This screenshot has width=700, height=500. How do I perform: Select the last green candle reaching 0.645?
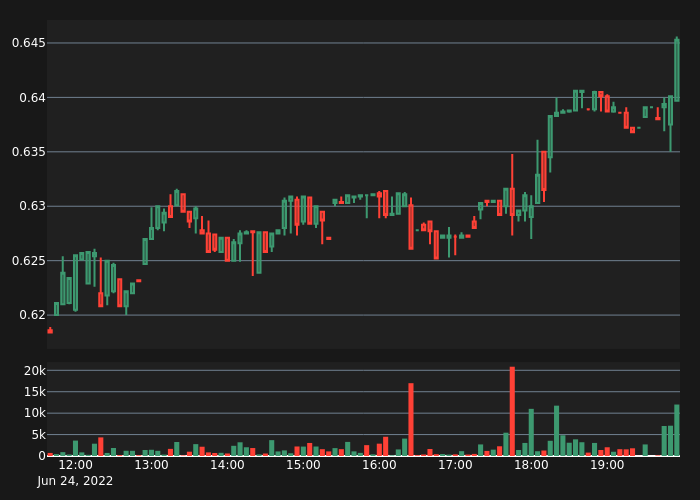point(677,70)
